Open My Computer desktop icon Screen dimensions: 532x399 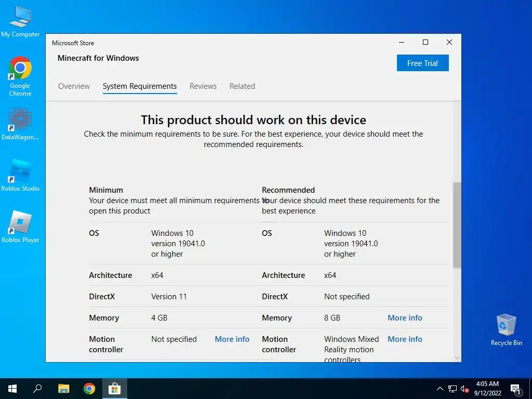(20, 22)
